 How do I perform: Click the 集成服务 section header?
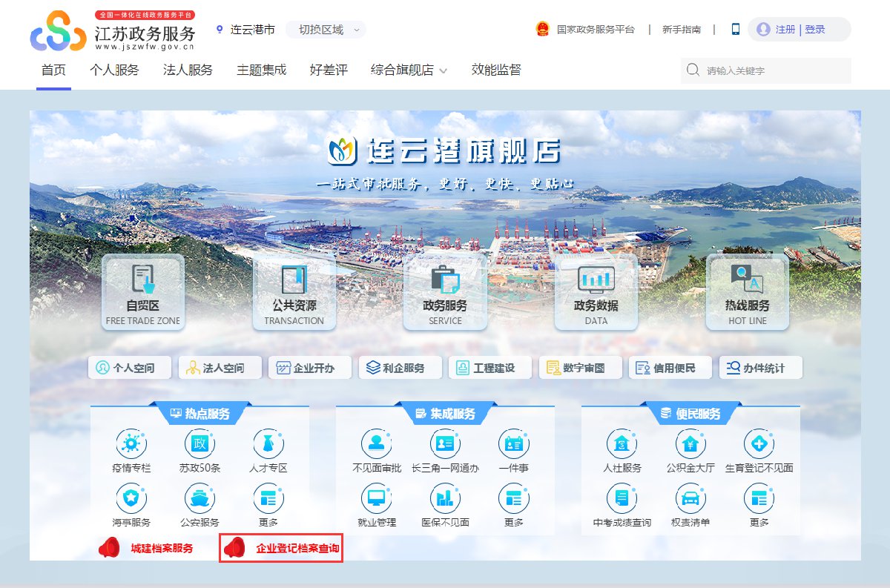[445, 414]
